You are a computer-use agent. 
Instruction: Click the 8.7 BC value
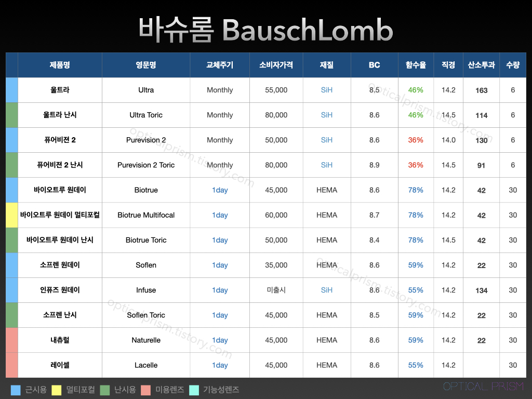(375, 215)
